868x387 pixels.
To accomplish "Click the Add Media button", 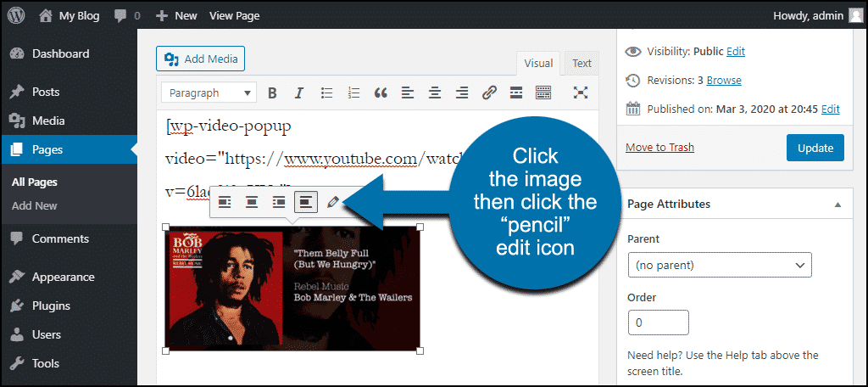I will coord(200,59).
